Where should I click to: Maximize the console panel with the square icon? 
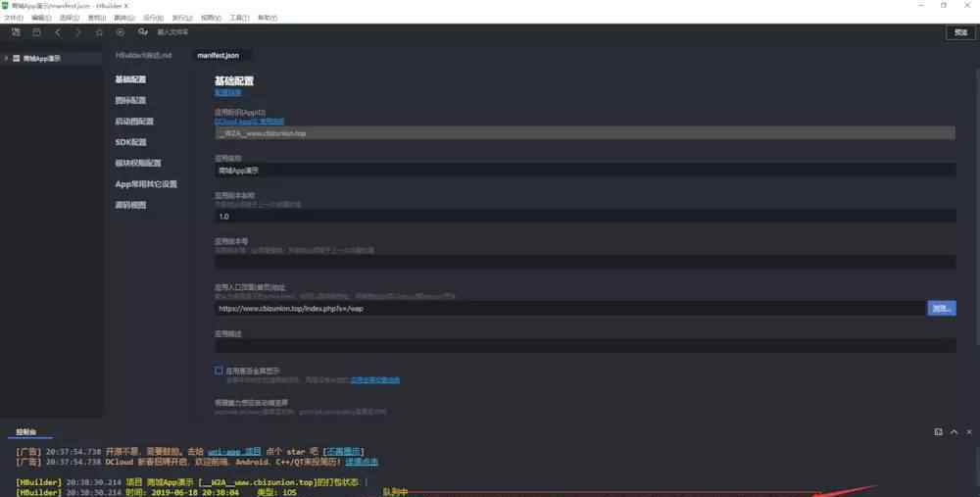click(938, 432)
